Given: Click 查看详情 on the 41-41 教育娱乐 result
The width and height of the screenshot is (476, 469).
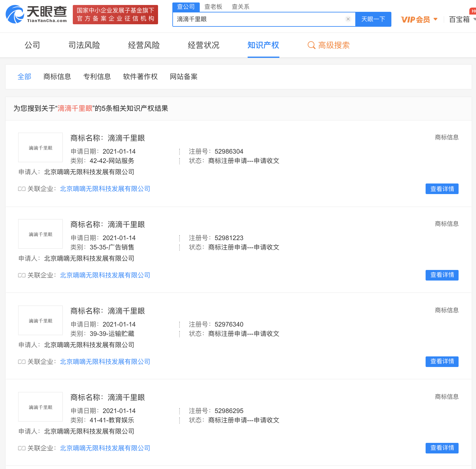Looking at the screenshot, I should (442, 448).
